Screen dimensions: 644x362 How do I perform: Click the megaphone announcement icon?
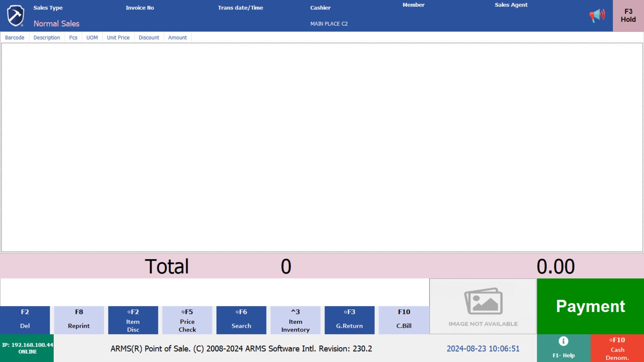(597, 15)
